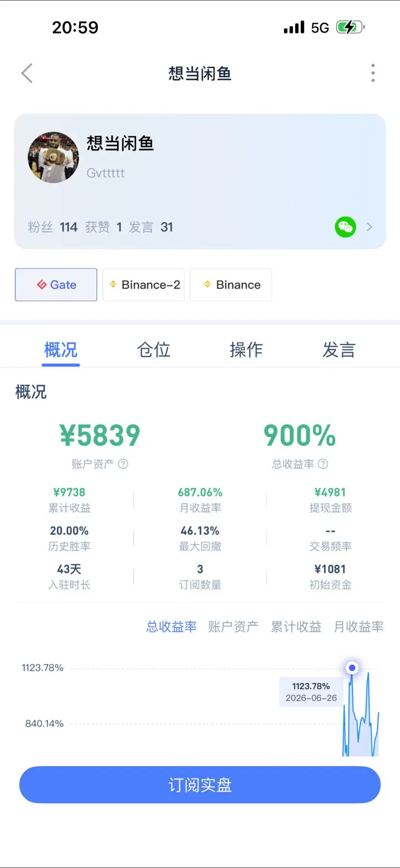
Task: Switch to the 仓位 tab
Action: point(154,350)
